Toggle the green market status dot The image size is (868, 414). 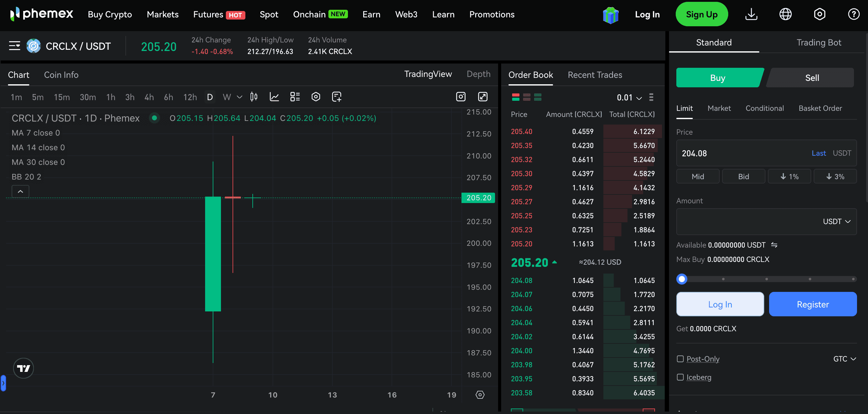coord(154,118)
